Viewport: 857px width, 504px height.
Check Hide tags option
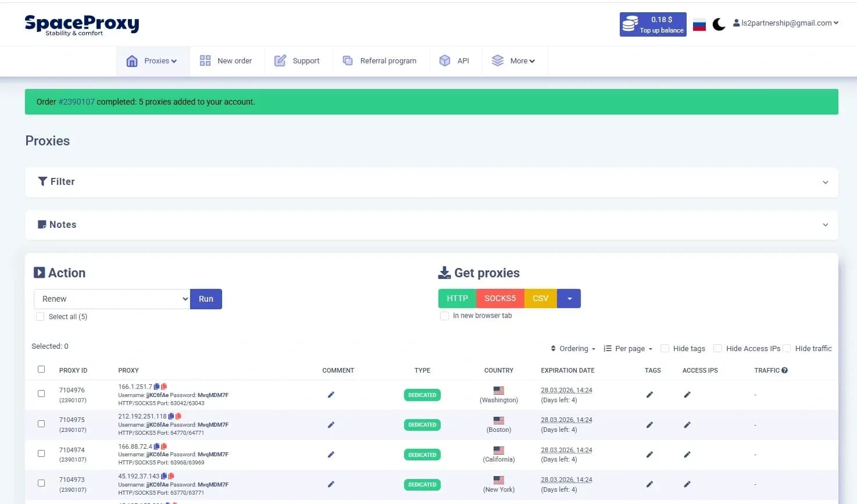pyautogui.click(x=664, y=348)
